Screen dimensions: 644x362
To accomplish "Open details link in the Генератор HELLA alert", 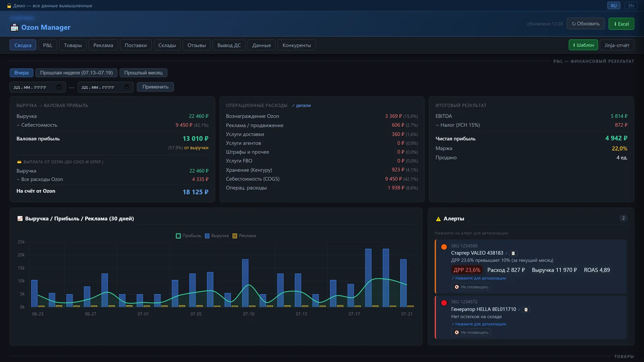I will (x=479, y=324).
